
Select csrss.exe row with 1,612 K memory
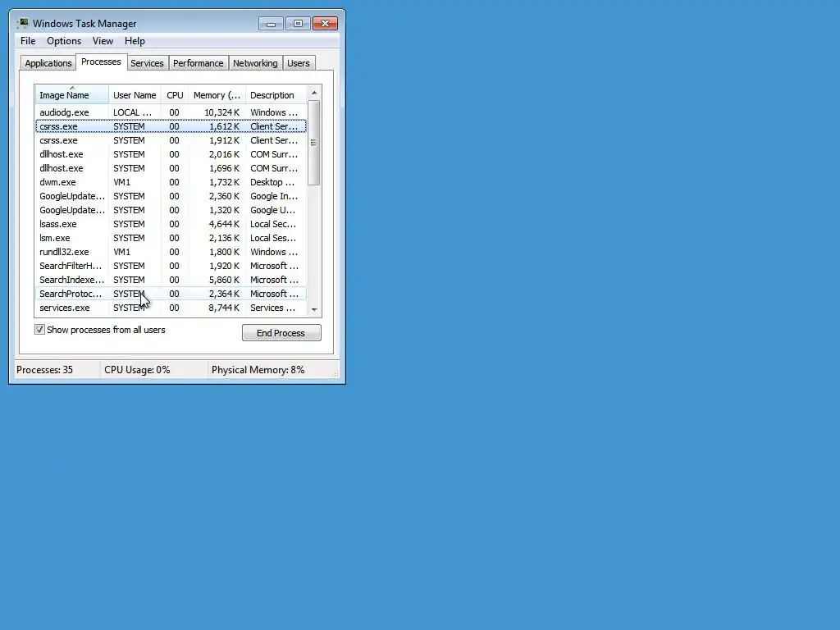(x=171, y=126)
